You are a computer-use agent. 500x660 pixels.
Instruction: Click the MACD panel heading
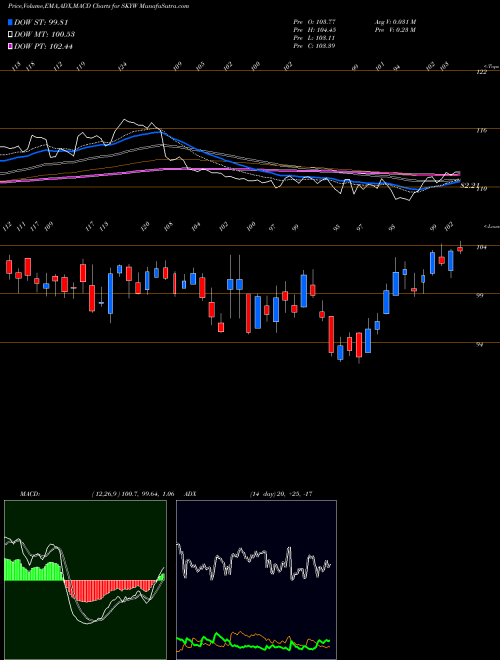click(x=29, y=494)
